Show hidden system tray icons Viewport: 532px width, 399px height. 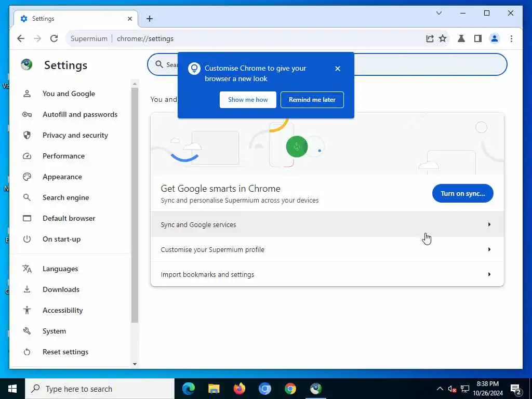click(440, 389)
